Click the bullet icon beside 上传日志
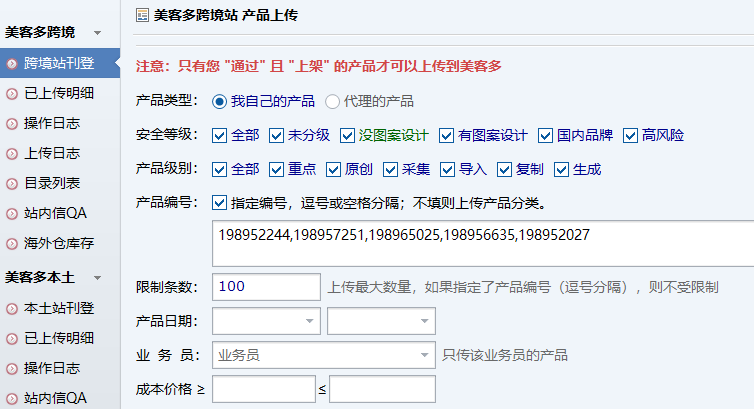Viewport: 754px width, 409px height. [x=12, y=154]
